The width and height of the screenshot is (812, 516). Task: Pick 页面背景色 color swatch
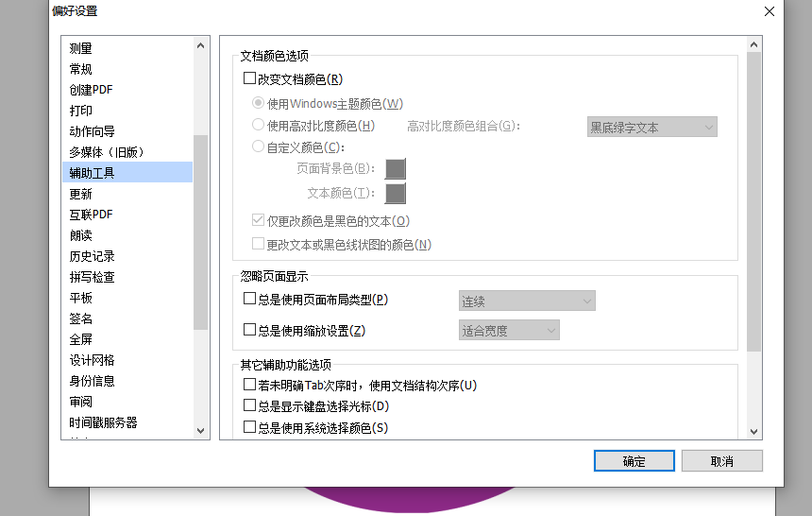[395, 168]
